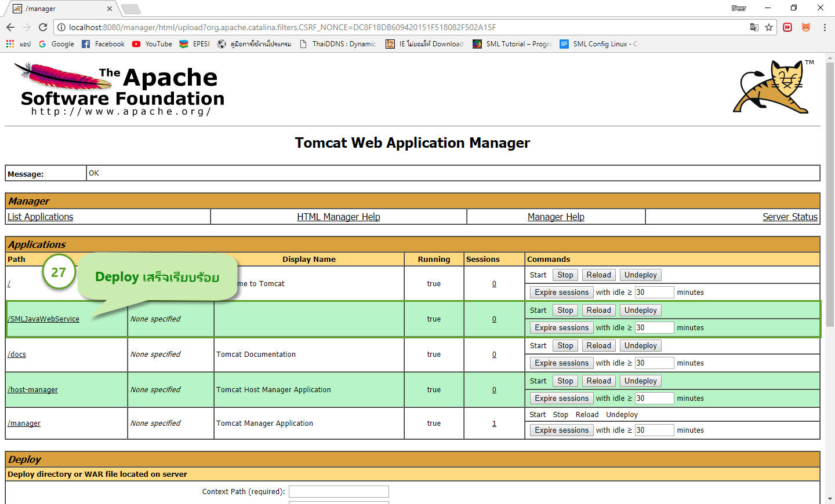Image resolution: width=835 pixels, height=504 pixels.
Task: Click the red extension icon in the toolbar
Action: coord(787,27)
